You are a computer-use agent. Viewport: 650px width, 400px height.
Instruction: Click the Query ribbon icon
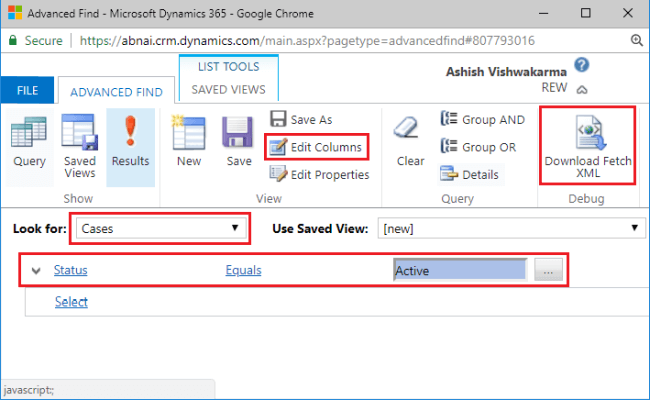coord(29,143)
